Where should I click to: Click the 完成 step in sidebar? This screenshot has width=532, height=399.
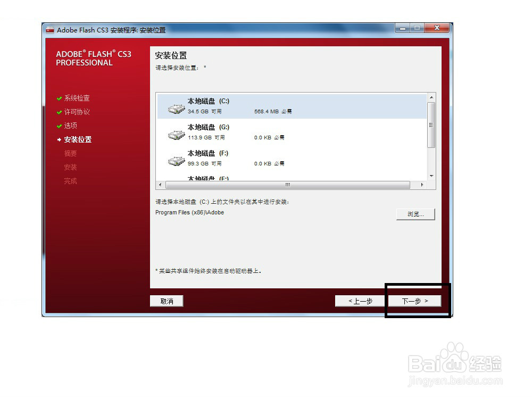pos(71,181)
